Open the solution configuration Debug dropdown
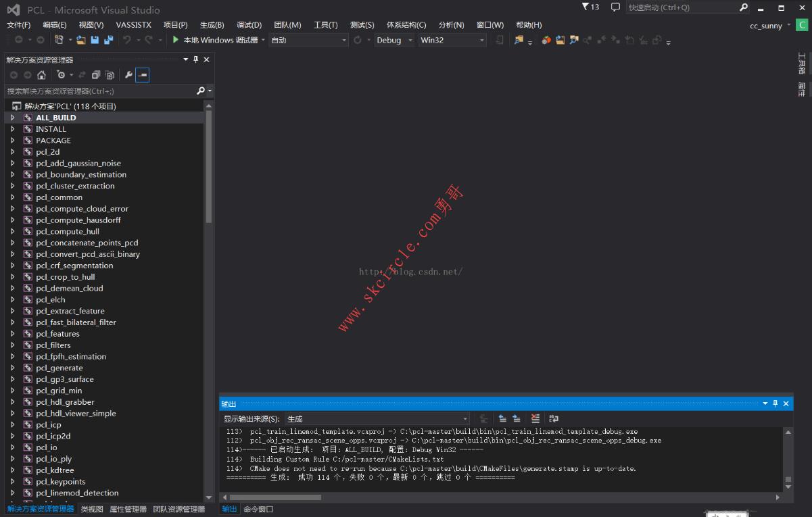The image size is (812, 517). tap(393, 40)
